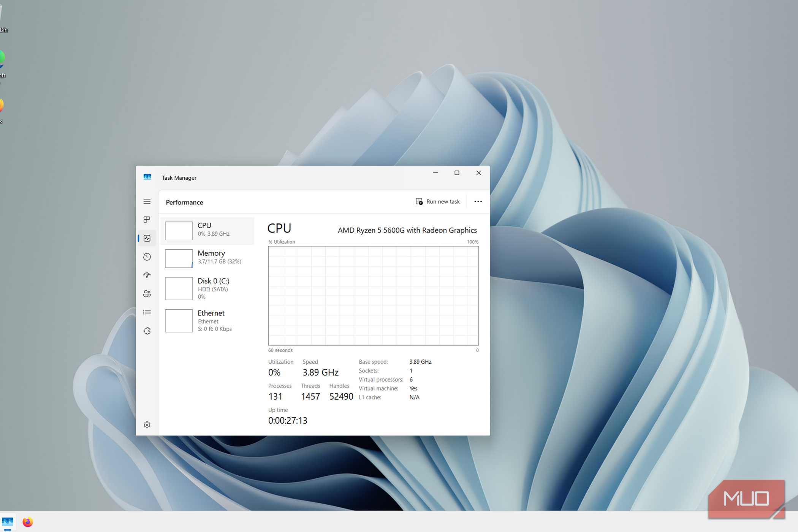Open the App history page icon

(147, 257)
